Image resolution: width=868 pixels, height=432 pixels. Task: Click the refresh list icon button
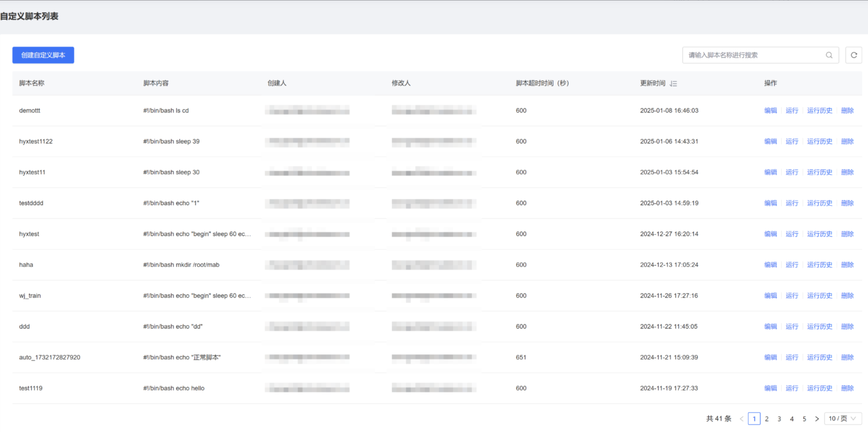click(854, 55)
